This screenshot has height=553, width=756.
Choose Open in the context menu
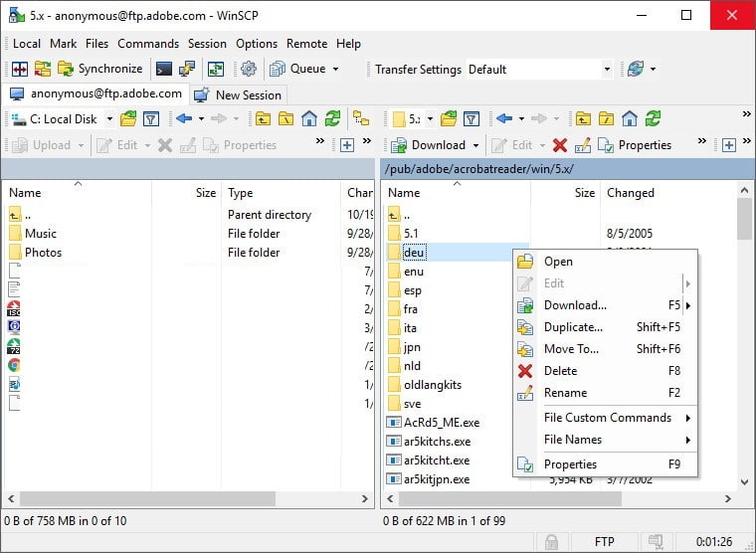[605, 262]
